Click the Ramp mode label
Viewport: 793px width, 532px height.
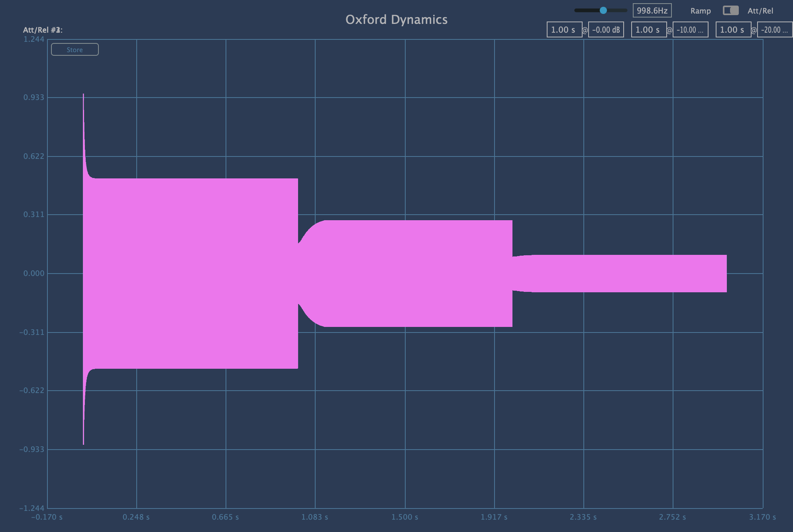(x=700, y=11)
